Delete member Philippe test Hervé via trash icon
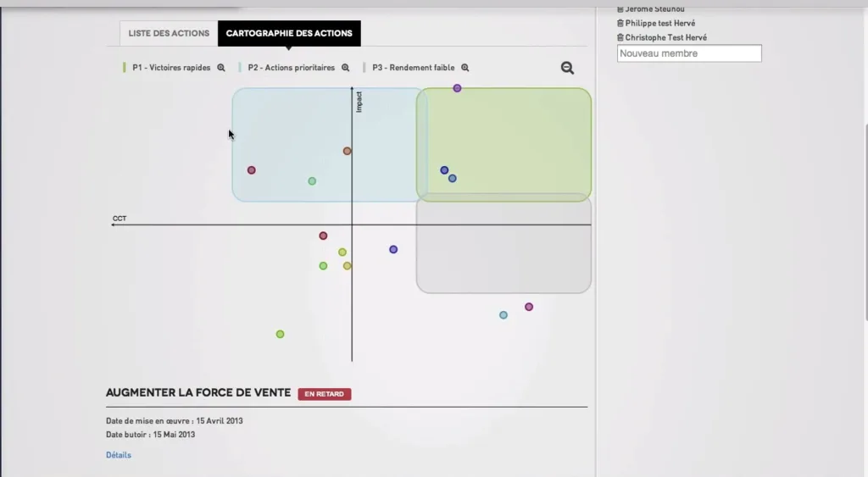This screenshot has width=868, height=477. (x=620, y=23)
